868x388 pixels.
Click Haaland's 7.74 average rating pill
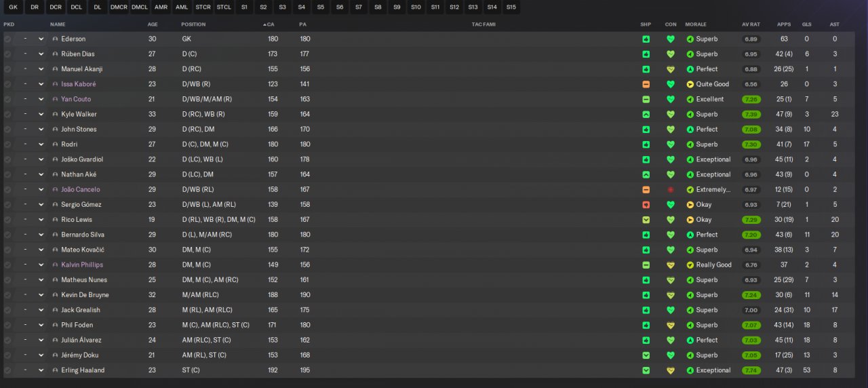pyautogui.click(x=751, y=370)
